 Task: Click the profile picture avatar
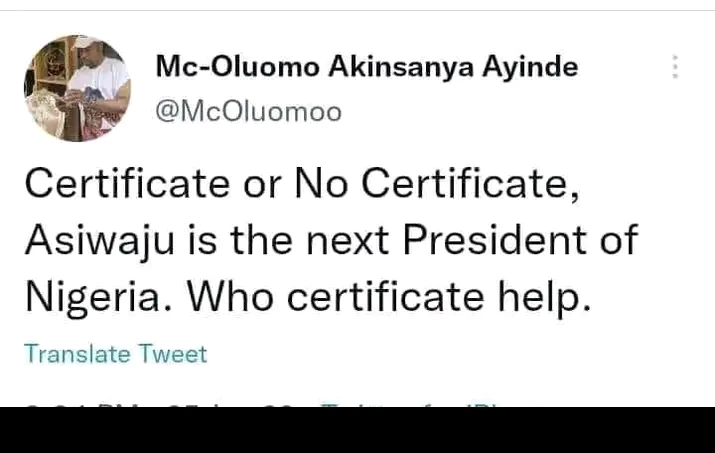(x=77, y=86)
